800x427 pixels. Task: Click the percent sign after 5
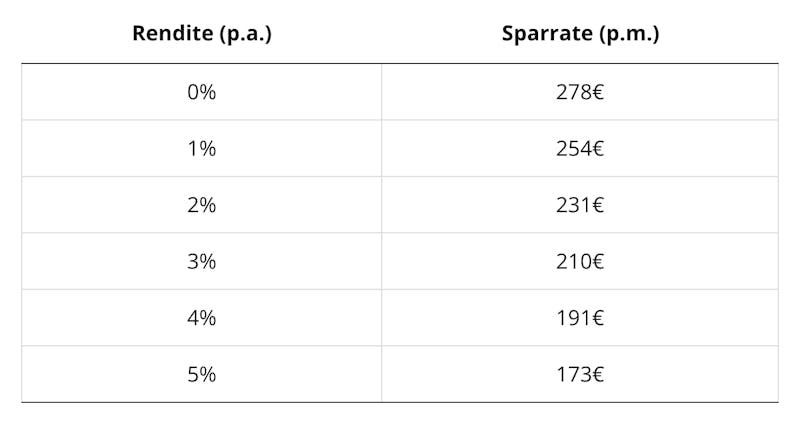[x=208, y=375]
